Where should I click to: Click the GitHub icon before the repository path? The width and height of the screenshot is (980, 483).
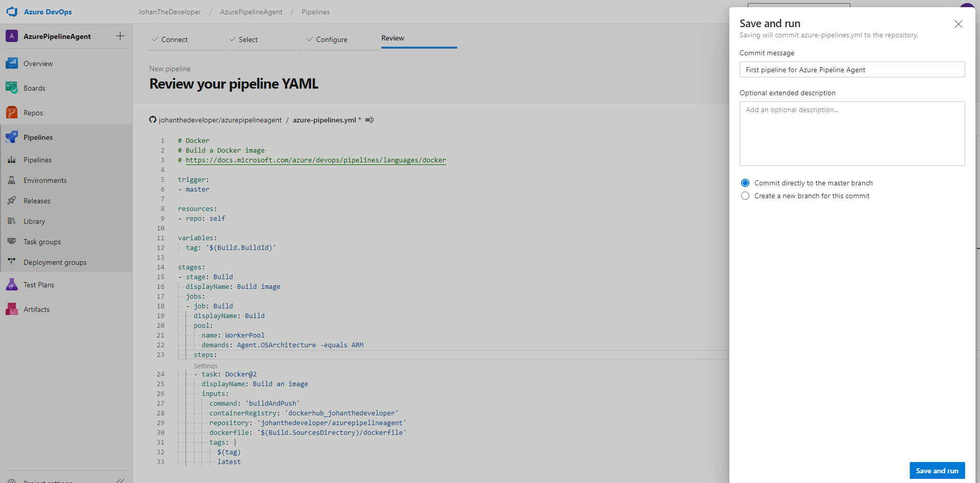pyautogui.click(x=153, y=120)
